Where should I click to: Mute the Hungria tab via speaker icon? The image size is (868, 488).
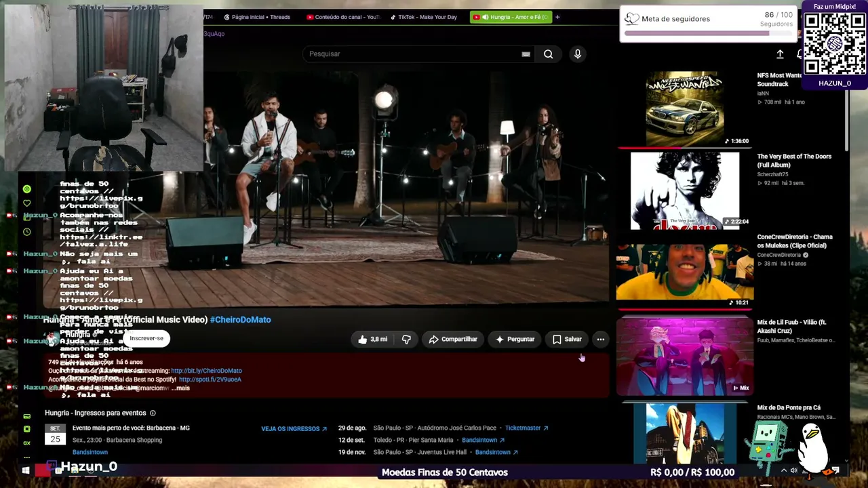click(x=485, y=17)
